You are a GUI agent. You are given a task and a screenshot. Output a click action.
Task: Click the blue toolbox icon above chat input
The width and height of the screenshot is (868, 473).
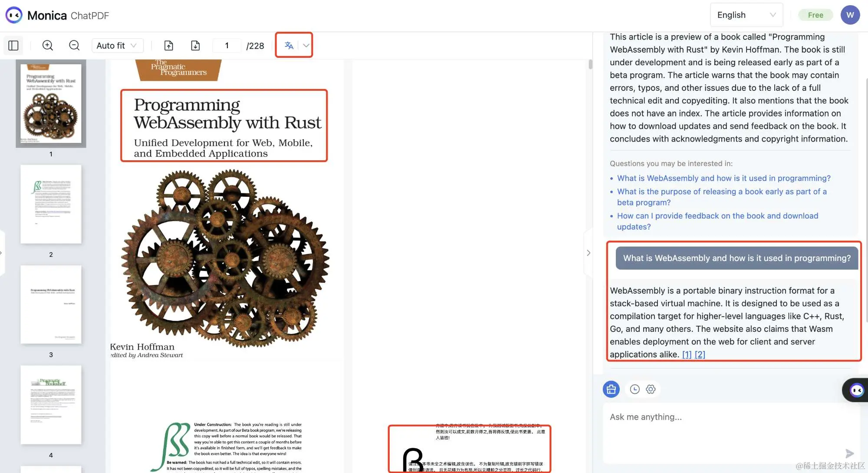[x=611, y=389]
